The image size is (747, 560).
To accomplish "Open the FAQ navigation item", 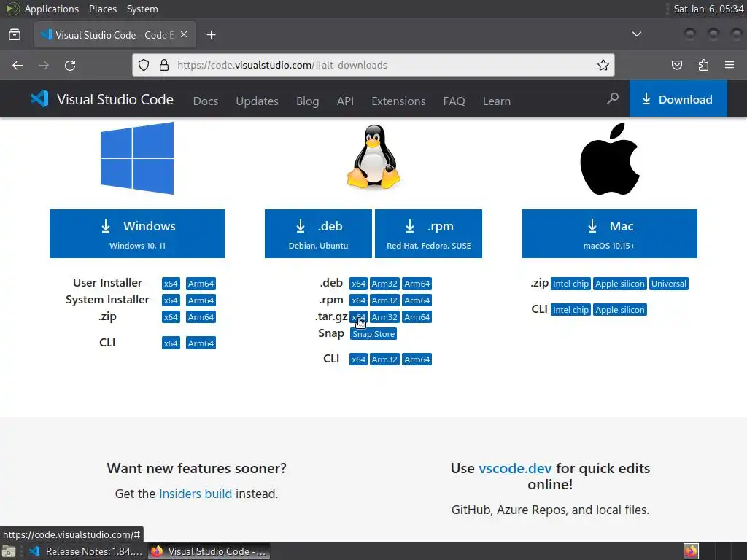I will pyautogui.click(x=454, y=101).
